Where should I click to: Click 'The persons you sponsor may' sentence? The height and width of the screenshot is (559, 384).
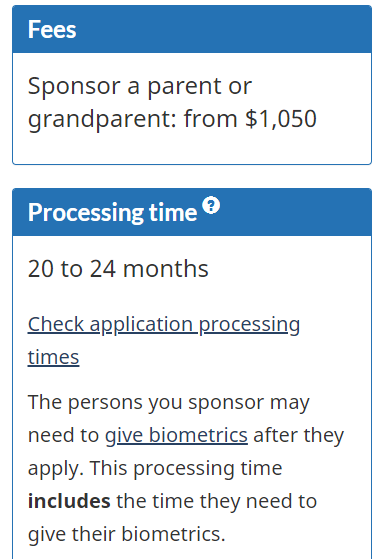pos(169,403)
